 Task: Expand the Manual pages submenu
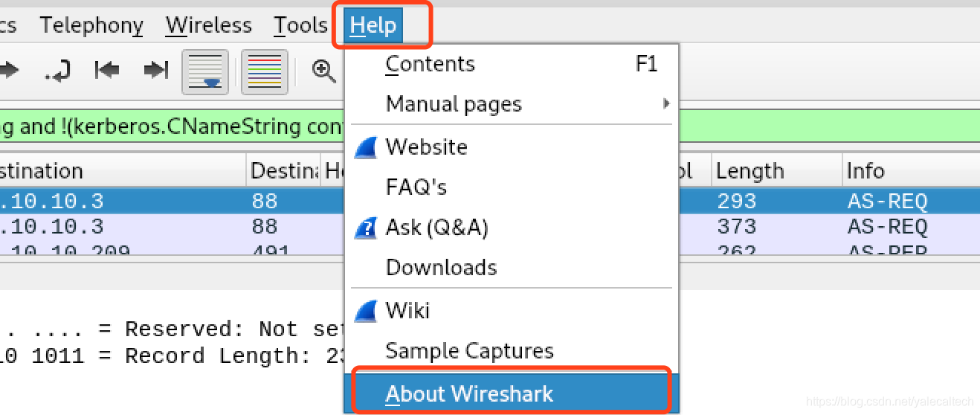pos(511,104)
